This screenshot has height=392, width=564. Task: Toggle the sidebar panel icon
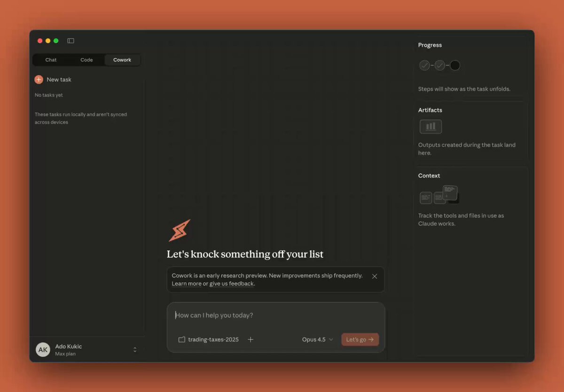[70, 41]
